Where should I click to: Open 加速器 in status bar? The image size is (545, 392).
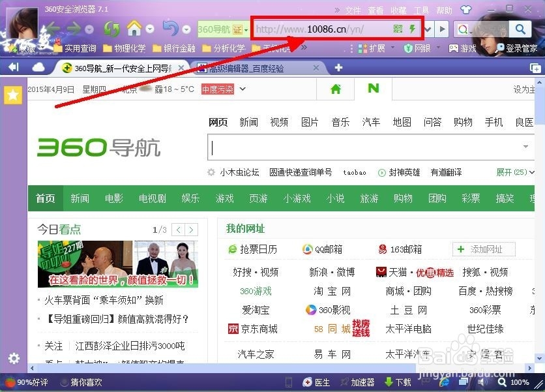pos(357,382)
